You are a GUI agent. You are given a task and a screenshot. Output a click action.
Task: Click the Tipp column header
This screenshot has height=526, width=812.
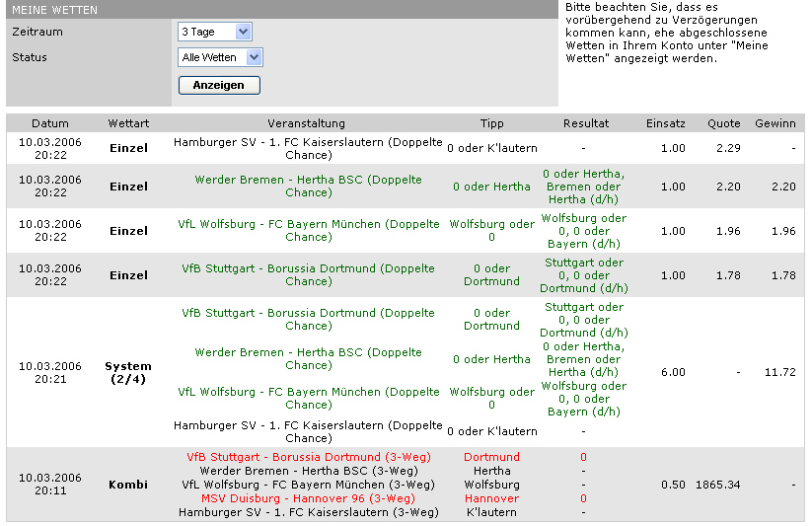491,123
